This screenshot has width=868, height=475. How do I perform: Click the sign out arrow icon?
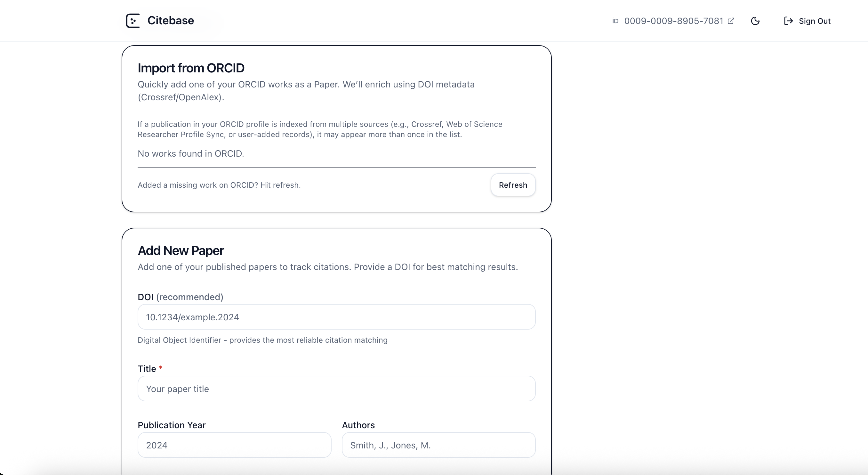(x=788, y=21)
